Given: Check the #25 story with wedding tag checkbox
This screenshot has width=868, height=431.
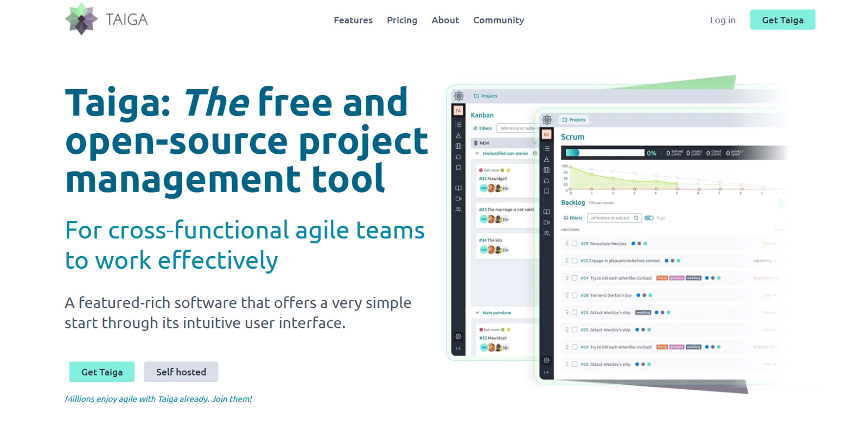Looking at the screenshot, I should tap(575, 313).
